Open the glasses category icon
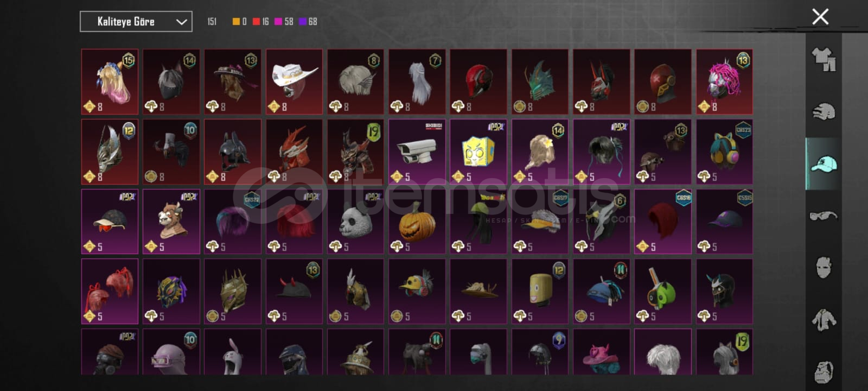This screenshot has width=868, height=391. coord(824,216)
